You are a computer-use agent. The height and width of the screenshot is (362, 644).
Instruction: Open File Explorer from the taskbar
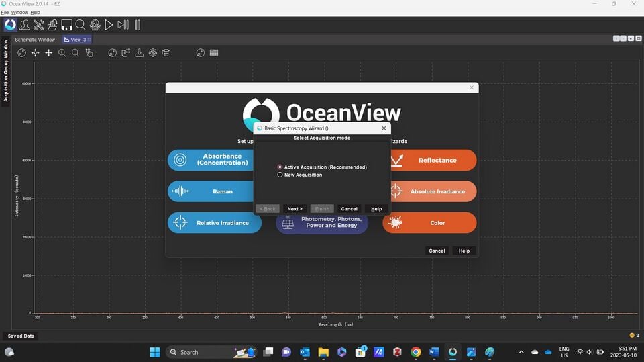pyautogui.click(x=323, y=352)
